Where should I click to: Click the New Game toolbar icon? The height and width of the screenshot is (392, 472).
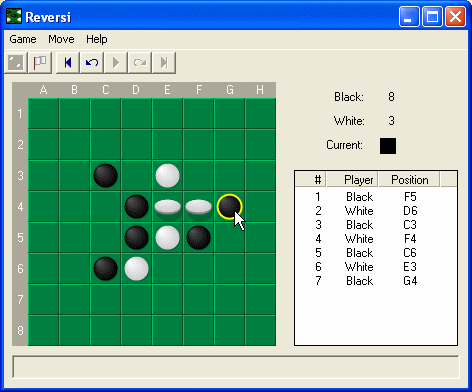[x=16, y=62]
